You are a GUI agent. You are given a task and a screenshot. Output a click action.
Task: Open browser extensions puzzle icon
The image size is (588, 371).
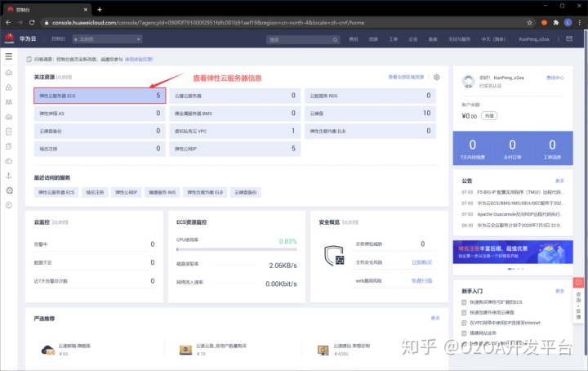pyautogui.click(x=556, y=23)
